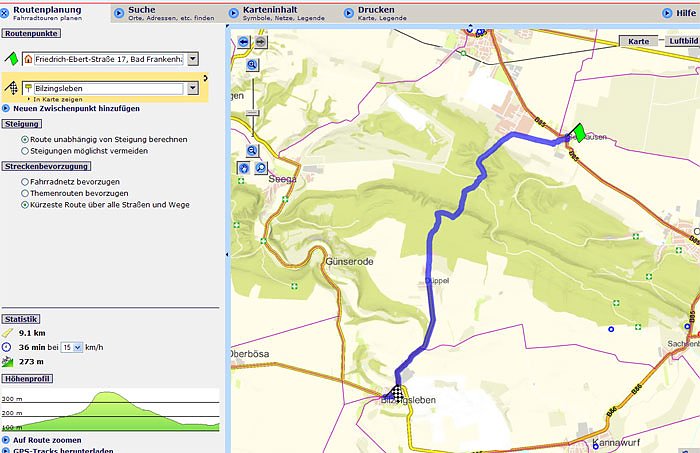This screenshot has width=700, height=453.
Task: Click 'Neuen Zwischenpunkt hinzufügen' link
Action: point(77,108)
